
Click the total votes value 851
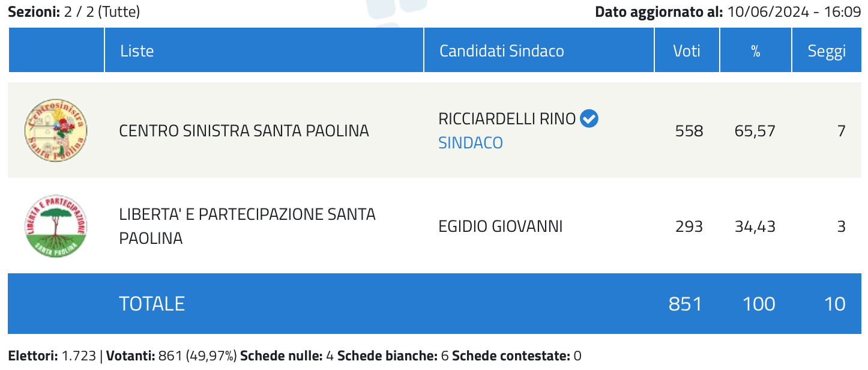click(x=686, y=304)
